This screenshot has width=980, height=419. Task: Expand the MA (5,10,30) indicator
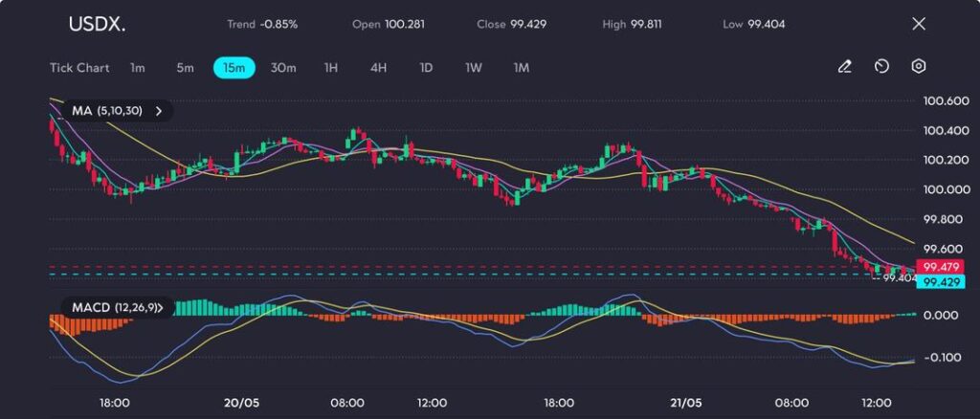[x=115, y=111]
